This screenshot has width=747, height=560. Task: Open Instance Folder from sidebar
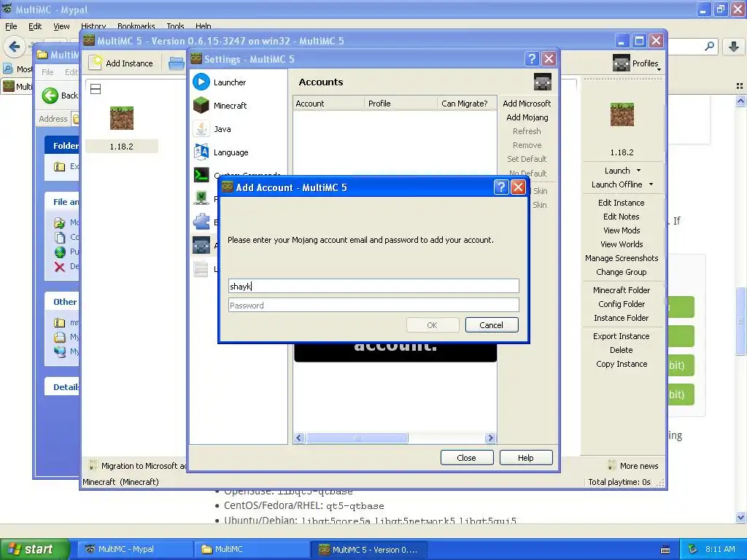click(x=622, y=318)
